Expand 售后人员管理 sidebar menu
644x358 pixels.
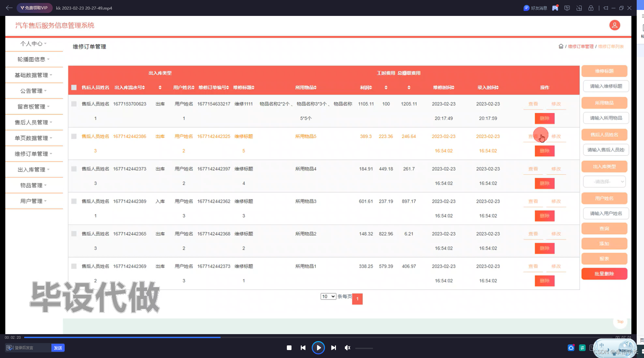(x=34, y=122)
